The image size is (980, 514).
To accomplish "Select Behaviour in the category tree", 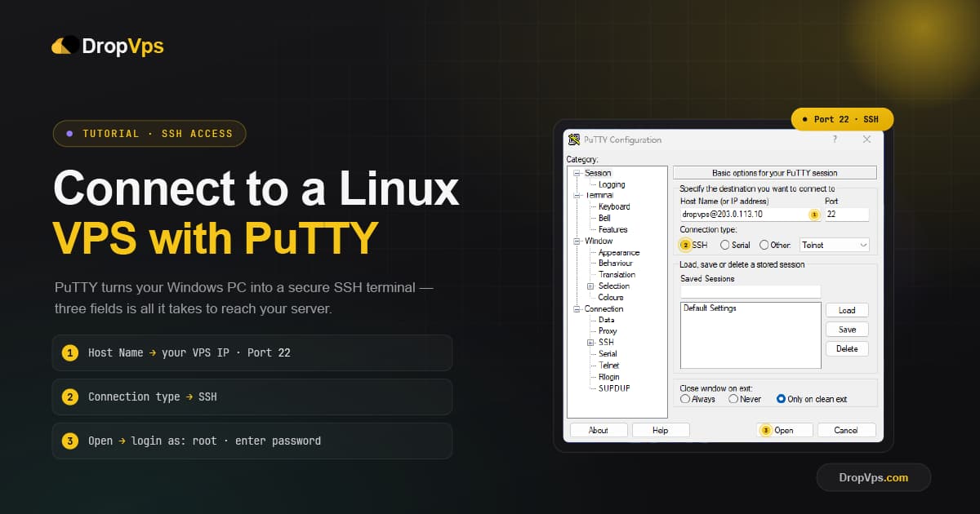I will [616, 264].
